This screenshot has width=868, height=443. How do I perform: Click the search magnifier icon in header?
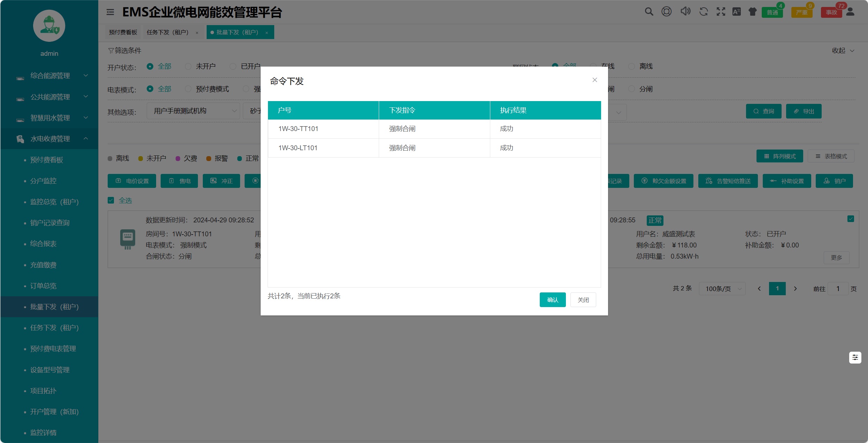click(648, 12)
